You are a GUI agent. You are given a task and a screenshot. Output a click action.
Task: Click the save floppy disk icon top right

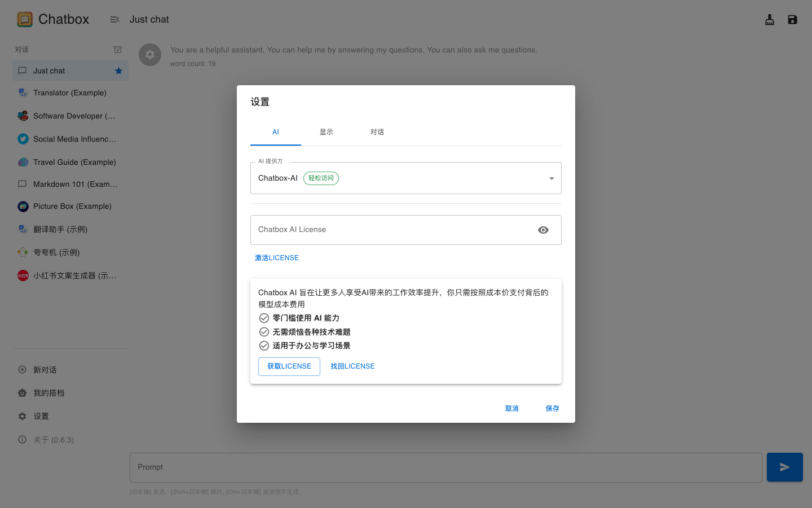[x=792, y=19]
